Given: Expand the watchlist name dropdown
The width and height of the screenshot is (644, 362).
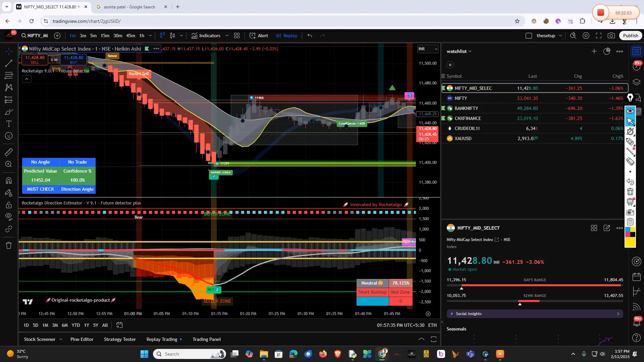Looking at the screenshot, I should coord(459,51).
